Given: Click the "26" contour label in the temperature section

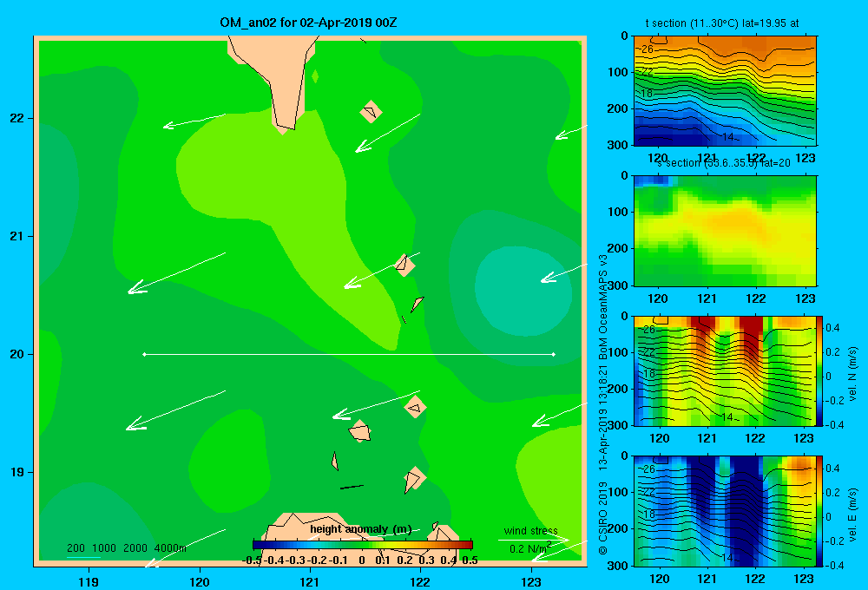Looking at the screenshot, I should (648, 49).
